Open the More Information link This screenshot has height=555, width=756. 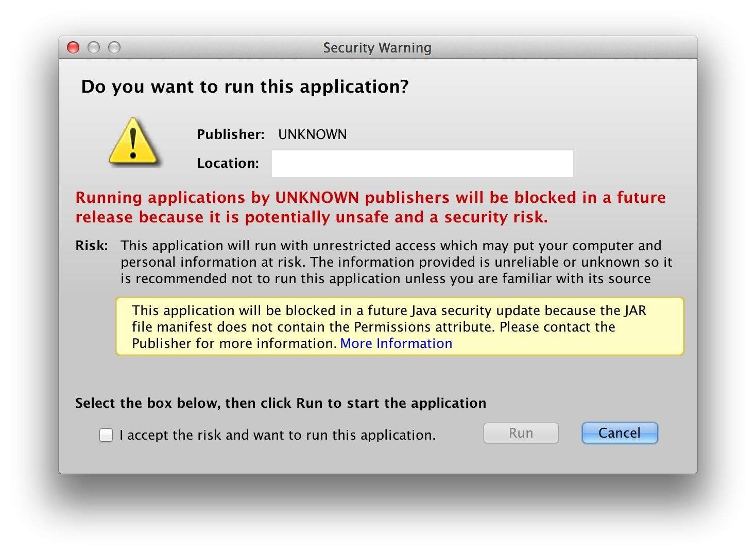pyautogui.click(x=396, y=343)
